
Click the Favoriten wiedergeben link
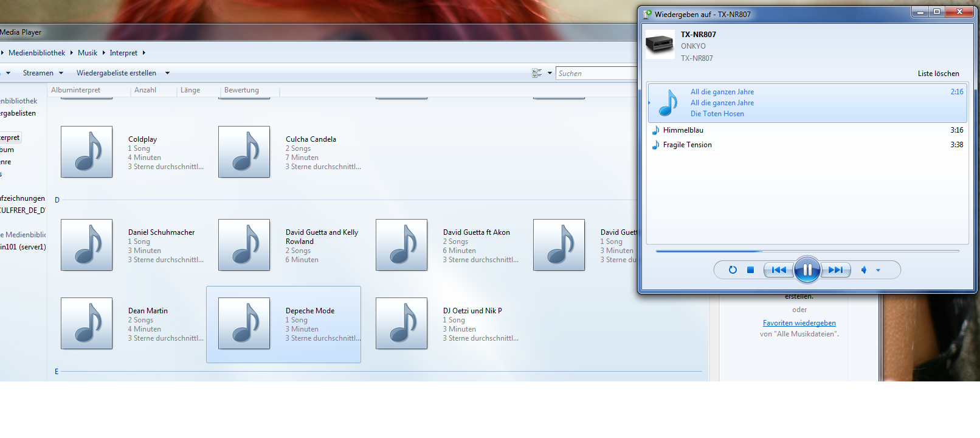(x=799, y=323)
